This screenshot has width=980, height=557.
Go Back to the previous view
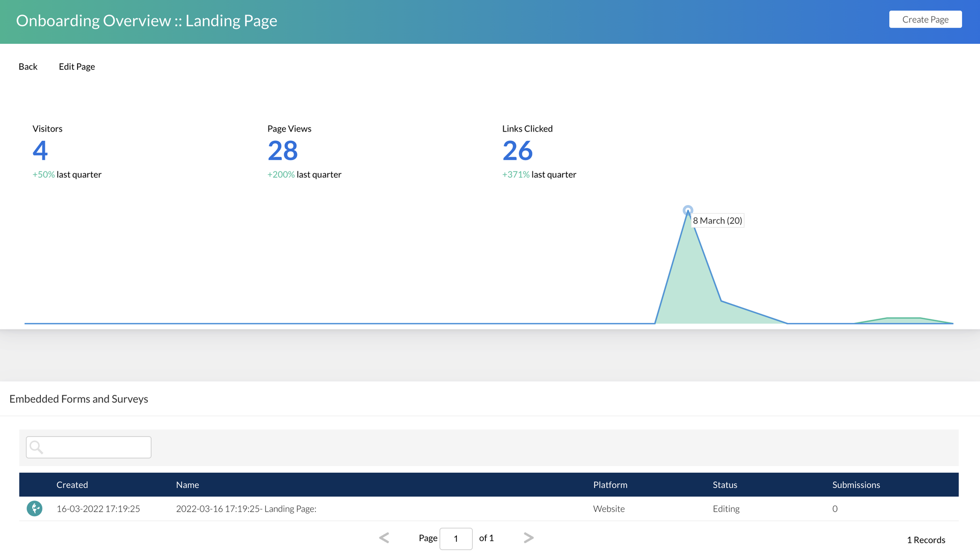pos(28,67)
